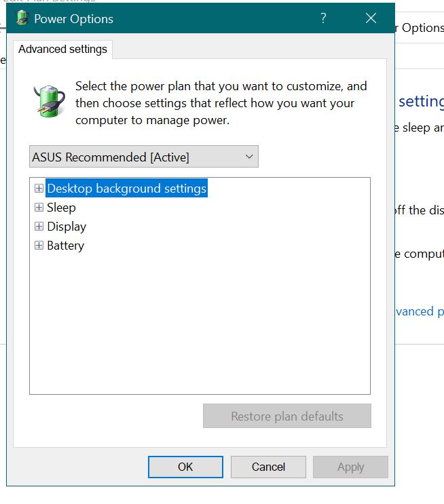Viewport: 444px width, 504px height.
Task: Open the ASUS Recommended power plan dropdown
Action: [x=144, y=157]
